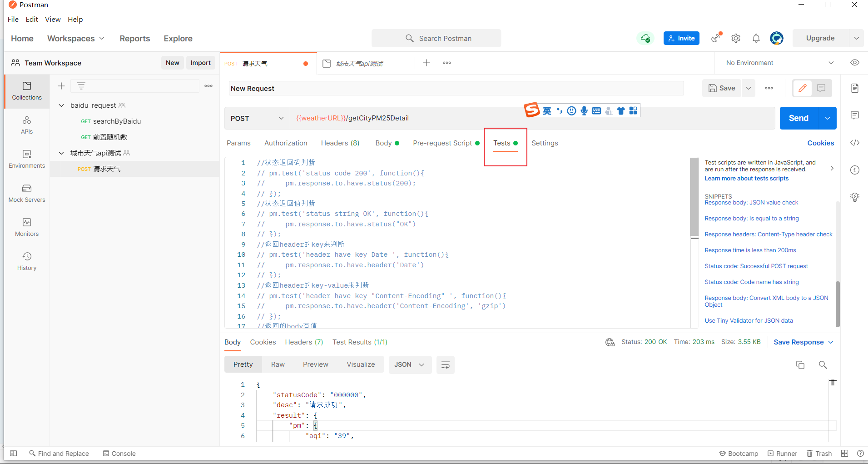Switch to the comment mode icon
868x464 pixels.
(x=821, y=88)
